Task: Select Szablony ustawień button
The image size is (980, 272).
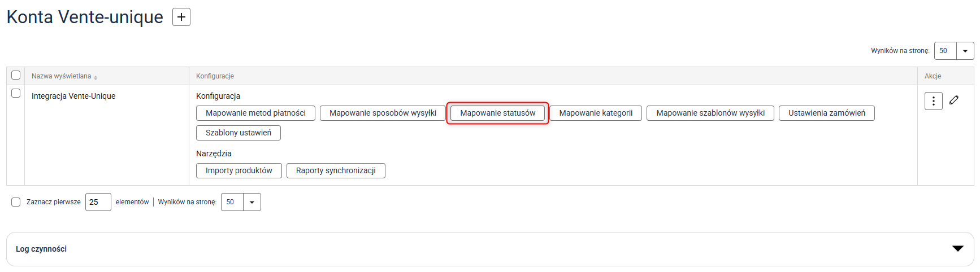Action: coord(238,133)
